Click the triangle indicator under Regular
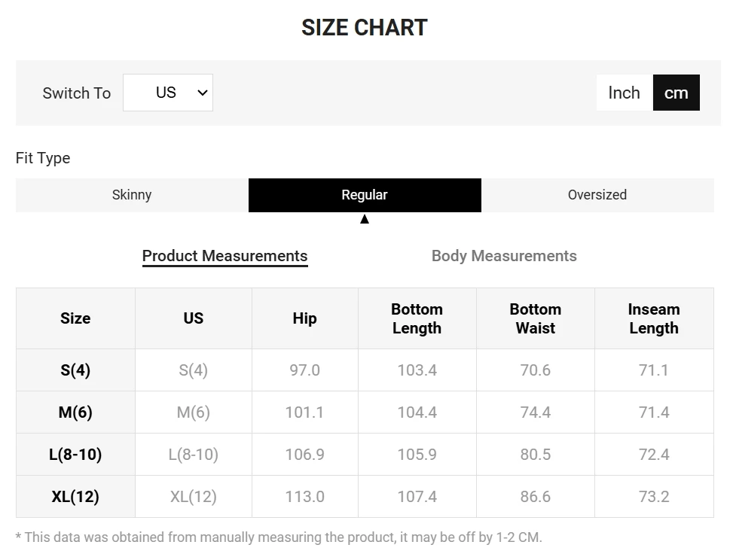733x560 pixels. click(x=365, y=218)
